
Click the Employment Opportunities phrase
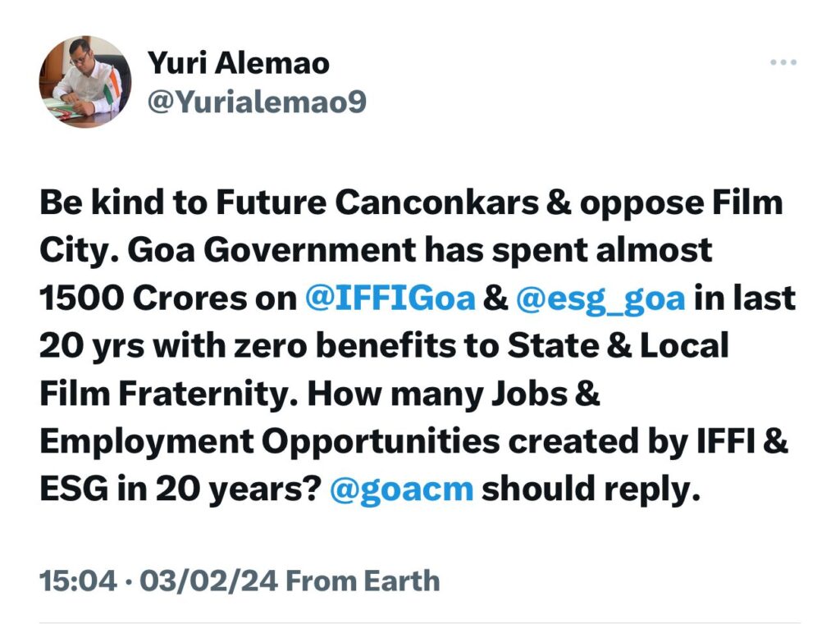[x=270, y=443]
